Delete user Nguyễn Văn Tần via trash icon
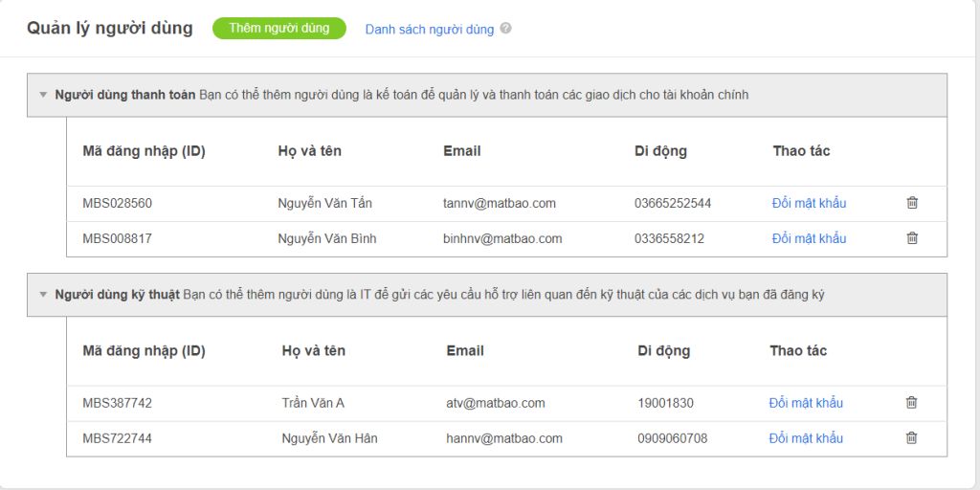This screenshot has width=980, height=490. click(912, 203)
